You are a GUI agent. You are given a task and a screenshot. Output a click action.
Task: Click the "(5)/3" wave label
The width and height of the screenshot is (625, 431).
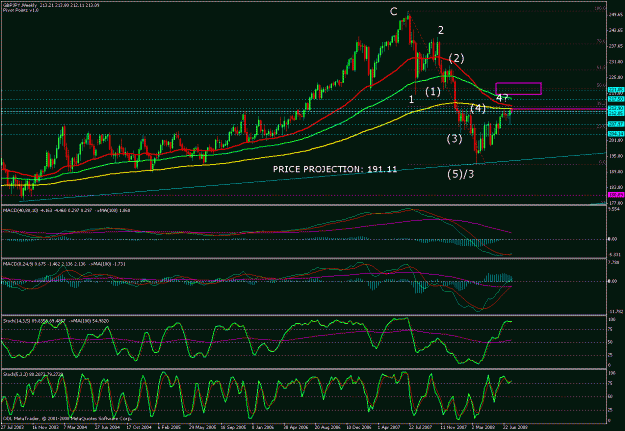461,174
